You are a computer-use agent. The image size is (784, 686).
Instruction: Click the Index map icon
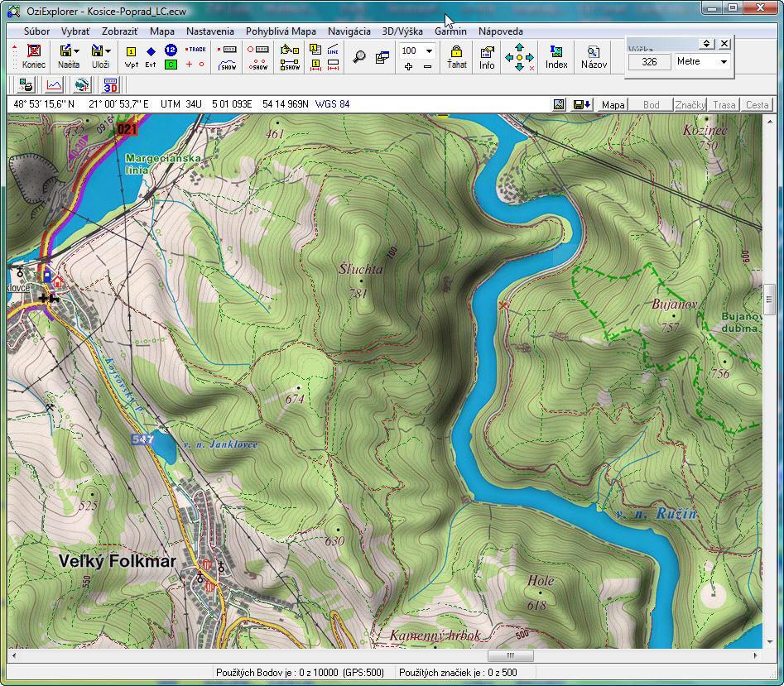tap(556, 57)
